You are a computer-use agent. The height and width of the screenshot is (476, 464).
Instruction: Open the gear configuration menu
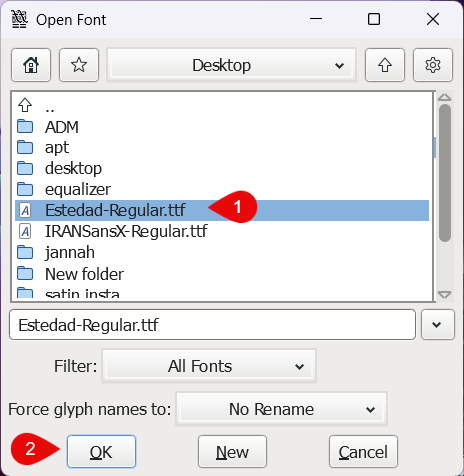point(433,65)
